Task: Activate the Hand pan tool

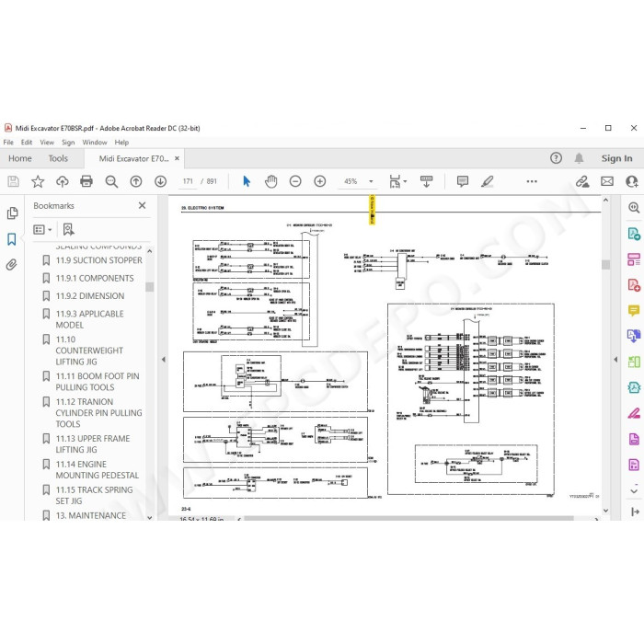Action: (270, 181)
